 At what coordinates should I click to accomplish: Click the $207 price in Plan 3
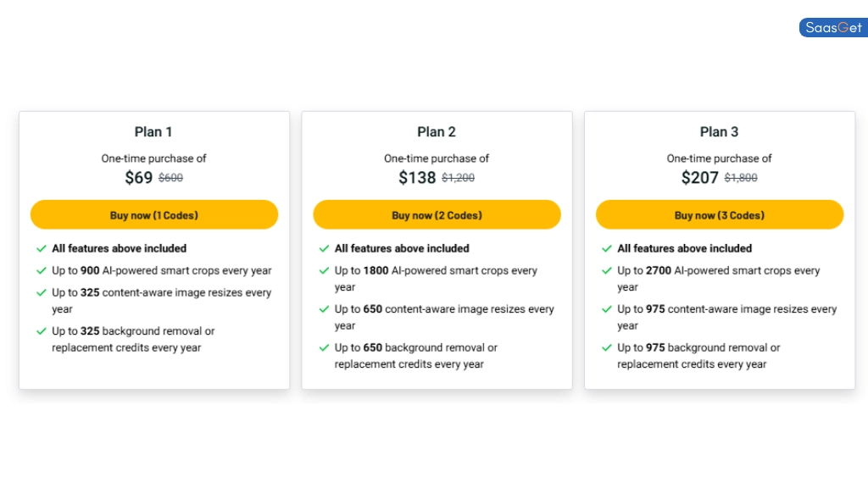click(699, 178)
